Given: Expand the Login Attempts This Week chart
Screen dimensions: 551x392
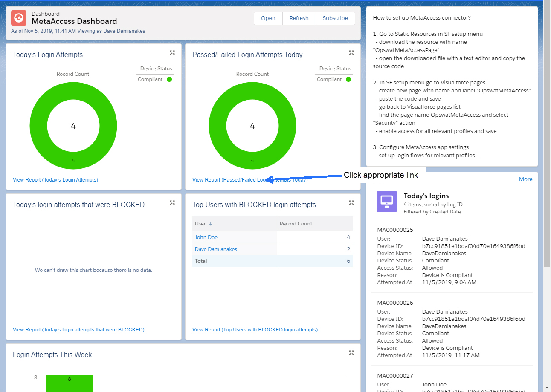Looking at the screenshot, I should coord(351,353).
